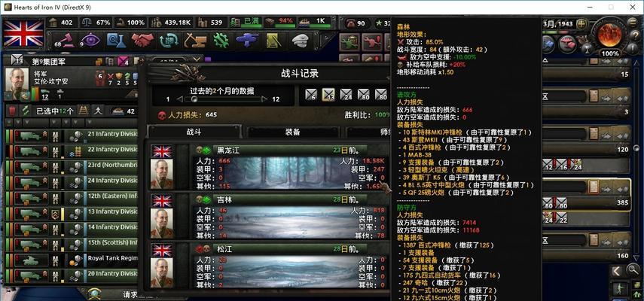The width and height of the screenshot is (644, 301).
Task: Filter by army envelope marked 6
Action: click(311, 95)
